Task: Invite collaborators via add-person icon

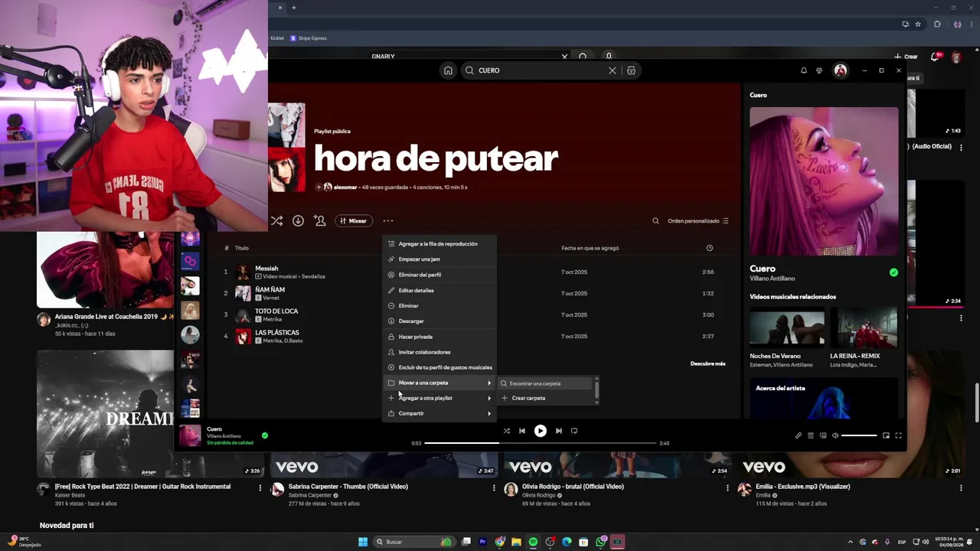Action: pos(319,220)
